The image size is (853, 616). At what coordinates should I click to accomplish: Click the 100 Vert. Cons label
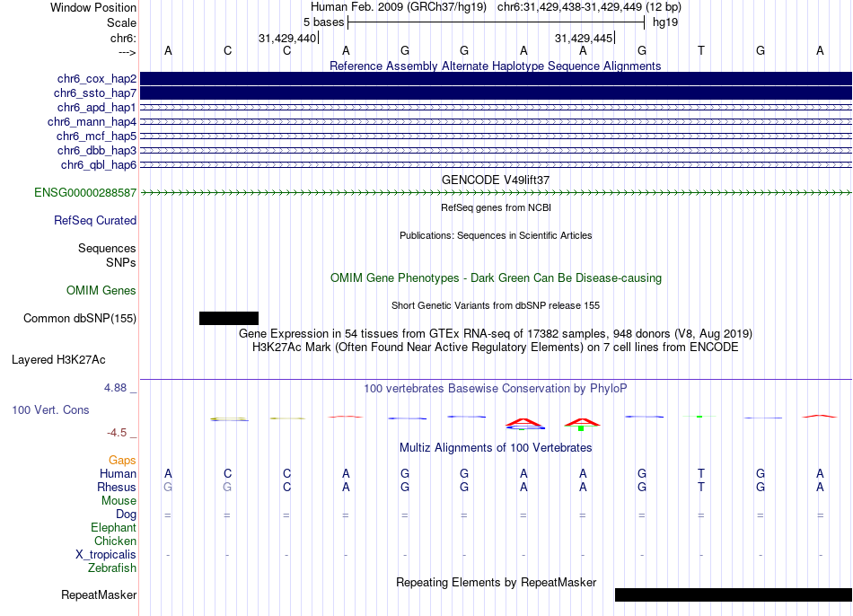click(50, 409)
